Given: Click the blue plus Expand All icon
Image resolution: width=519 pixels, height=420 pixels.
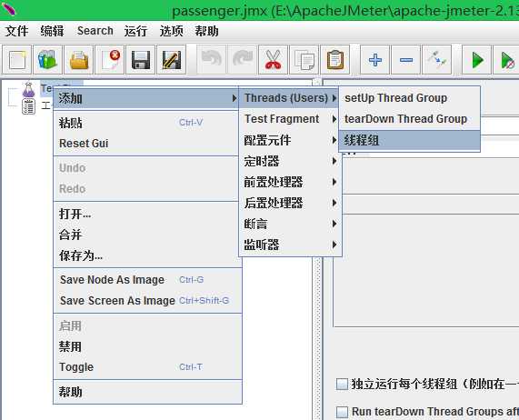Looking at the screenshot, I should (375, 60).
